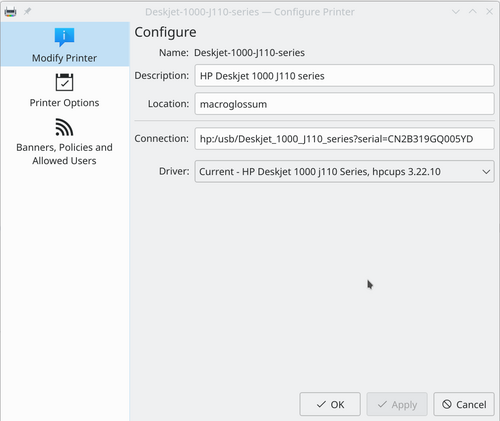This screenshot has height=421, width=500.
Task: Click the Printer Options checklist icon
Action: [64, 82]
